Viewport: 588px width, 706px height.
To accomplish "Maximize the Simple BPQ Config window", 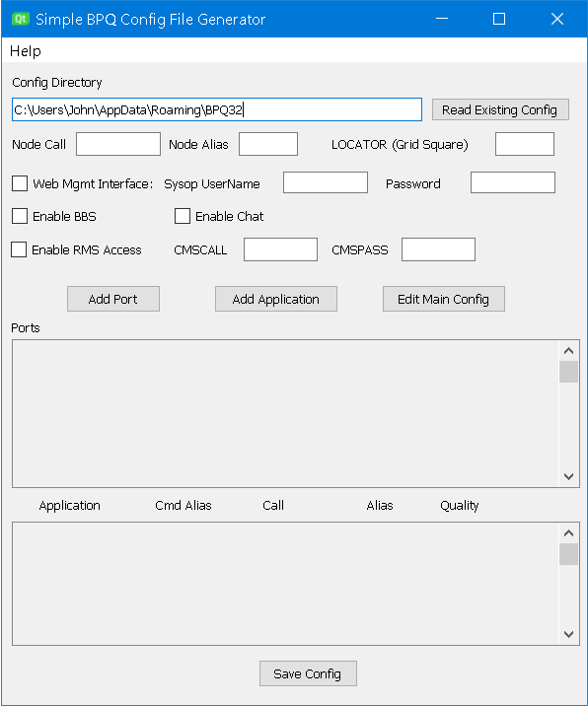I will [x=499, y=19].
